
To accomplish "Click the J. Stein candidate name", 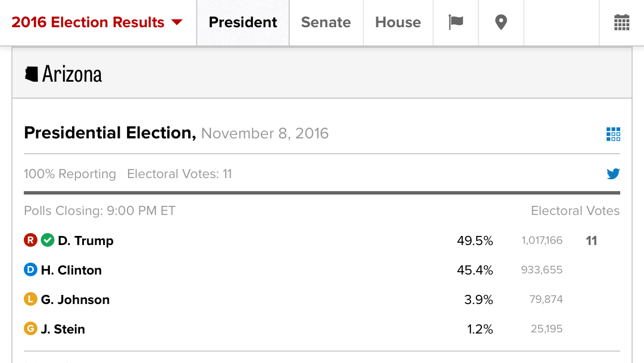I will click(x=63, y=330).
